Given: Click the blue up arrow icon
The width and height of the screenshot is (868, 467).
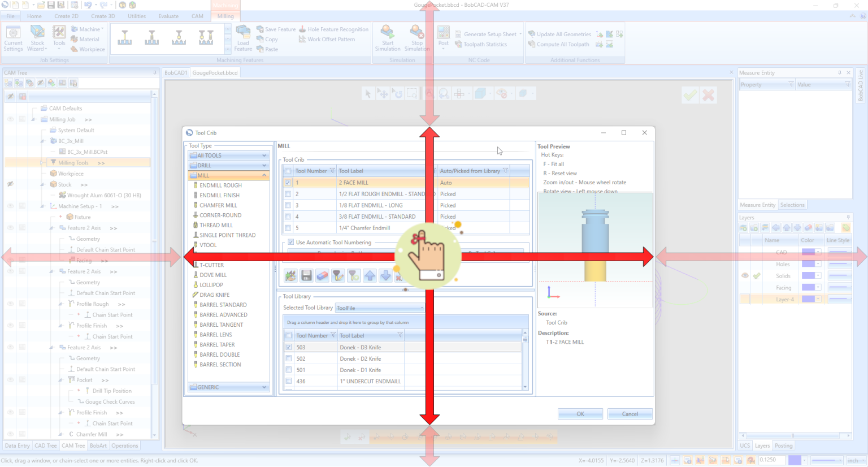Looking at the screenshot, I should 370,276.
